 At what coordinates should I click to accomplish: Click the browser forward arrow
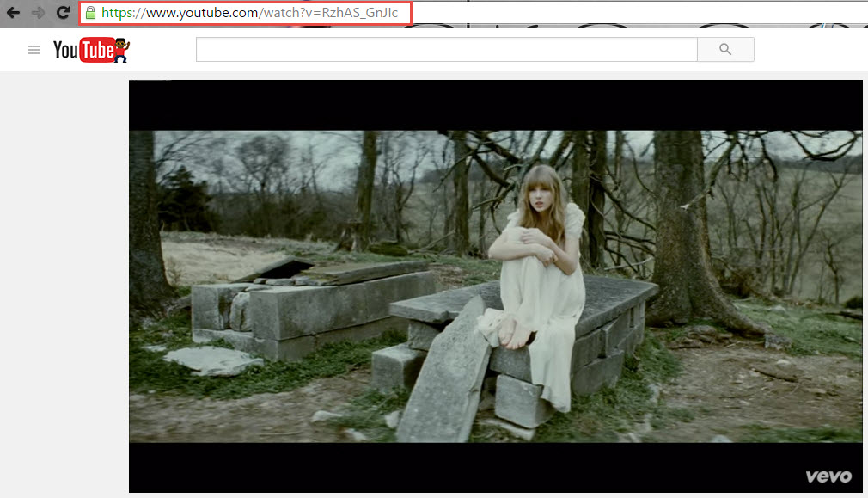38,12
